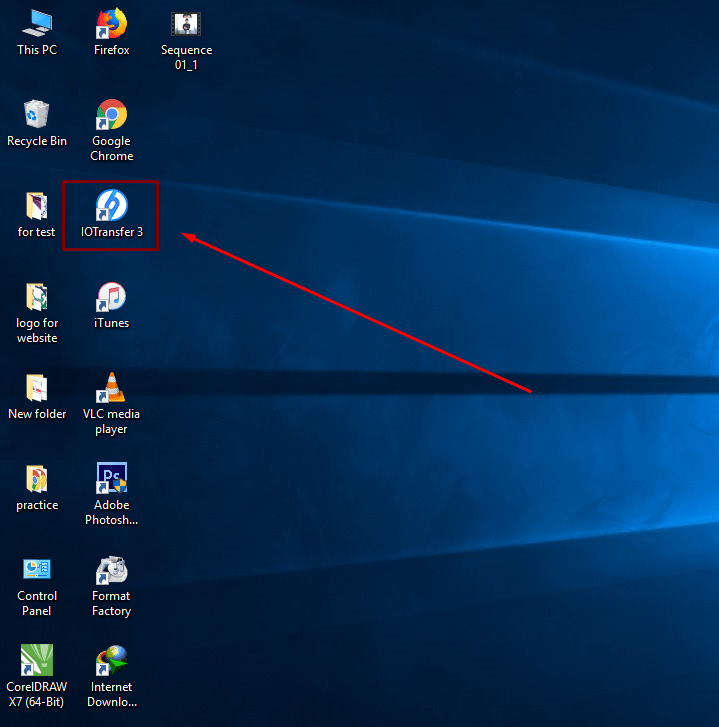719x727 pixels.
Task: Click the iTunes shortcut icon
Action: coord(111,297)
